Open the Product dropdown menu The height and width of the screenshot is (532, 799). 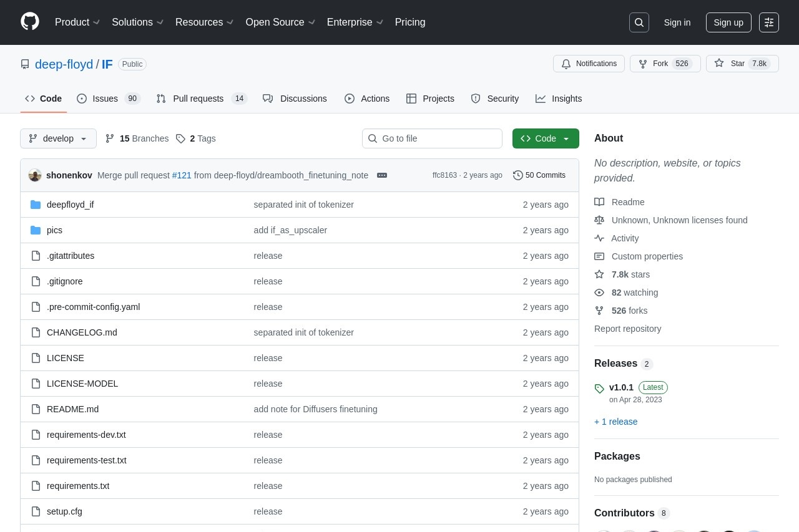click(x=77, y=22)
